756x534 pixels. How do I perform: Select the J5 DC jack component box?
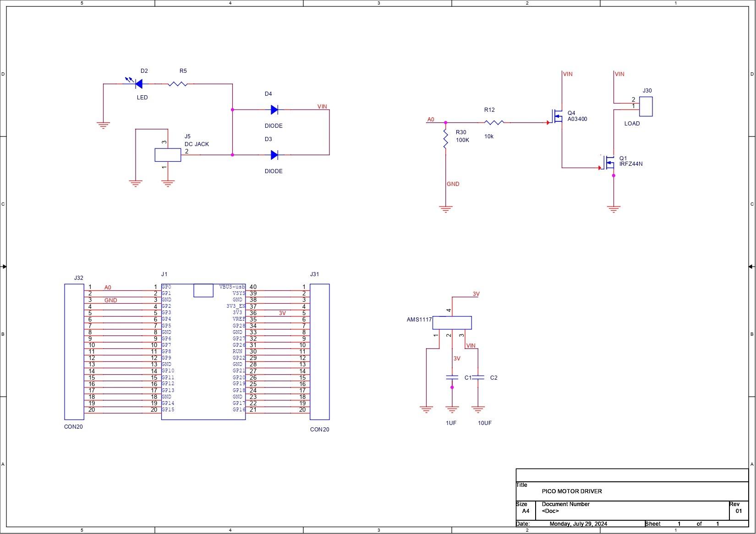point(168,155)
